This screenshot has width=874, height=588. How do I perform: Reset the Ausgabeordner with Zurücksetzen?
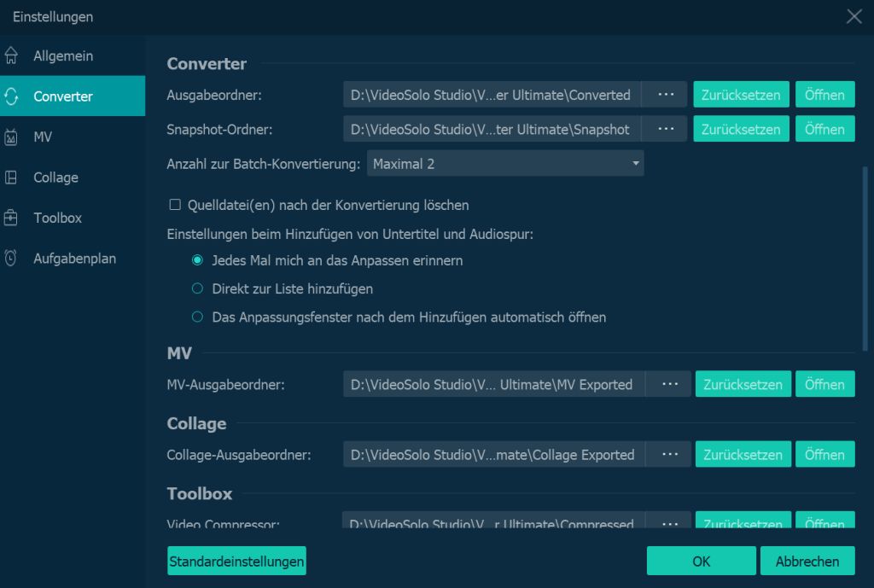(741, 95)
